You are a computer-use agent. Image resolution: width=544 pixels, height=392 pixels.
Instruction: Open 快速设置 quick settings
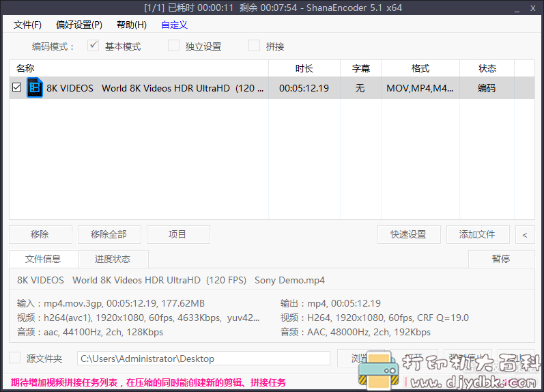point(409,234)
